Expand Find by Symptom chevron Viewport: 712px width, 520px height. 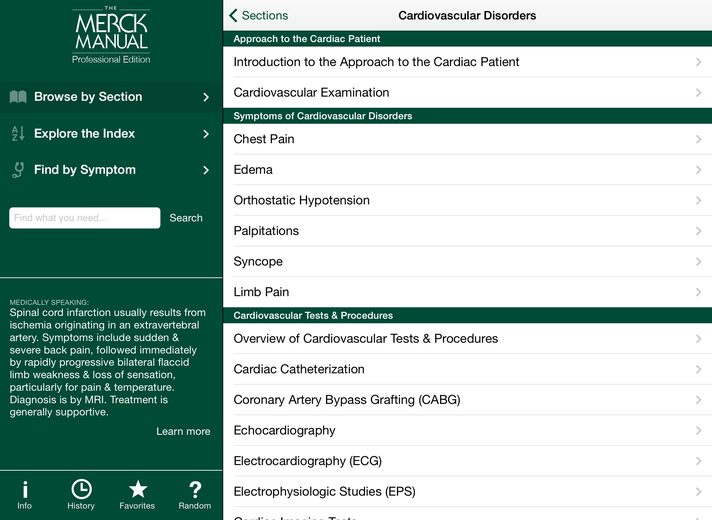pyautogui.click(x=206, y=170)
